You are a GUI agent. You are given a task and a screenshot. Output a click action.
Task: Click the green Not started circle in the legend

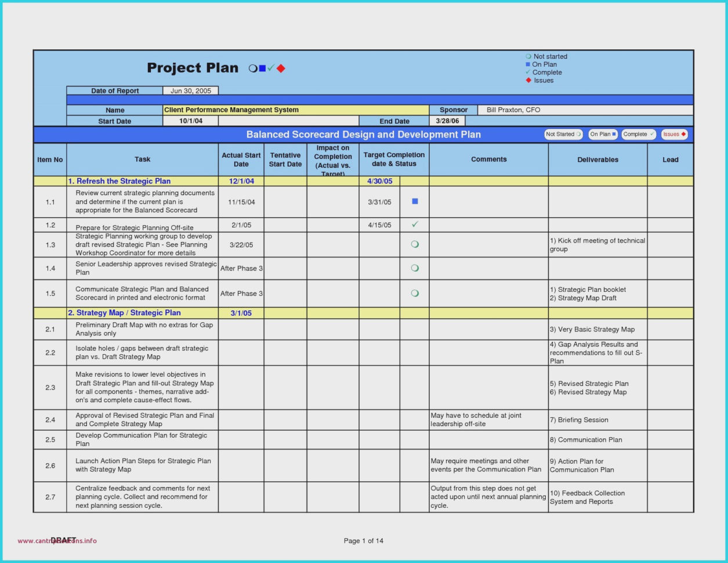pyautogui.click(x=528, y=56)
